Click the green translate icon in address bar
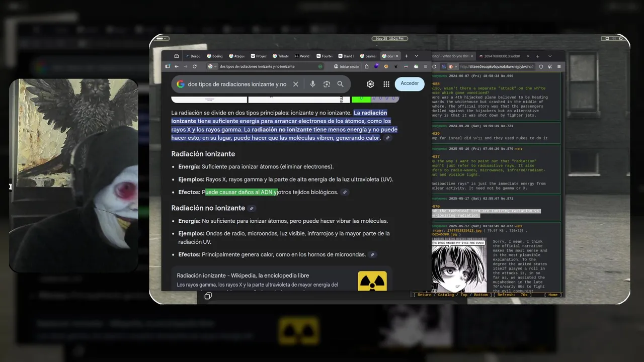 (x=320, y=66)
